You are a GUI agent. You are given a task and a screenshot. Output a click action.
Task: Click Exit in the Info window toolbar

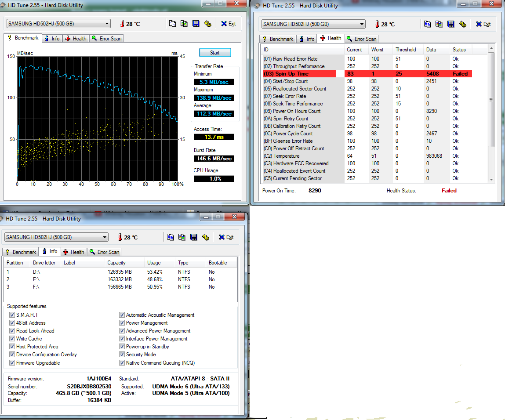(226, 237)
